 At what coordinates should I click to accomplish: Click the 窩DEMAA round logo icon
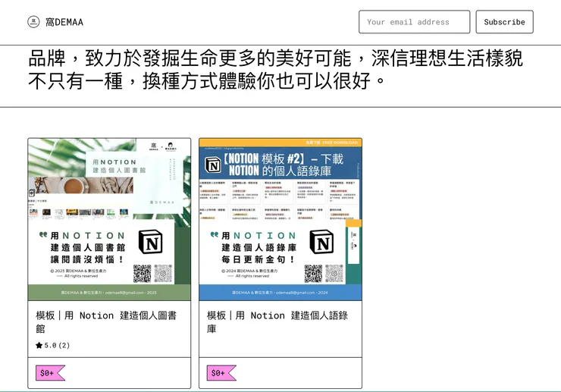(x=33, y=22)
